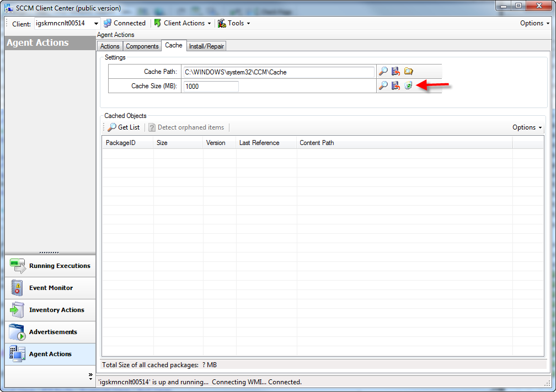Sort by Size column header
Screen dimensions: 556x392
pos(178,143)
